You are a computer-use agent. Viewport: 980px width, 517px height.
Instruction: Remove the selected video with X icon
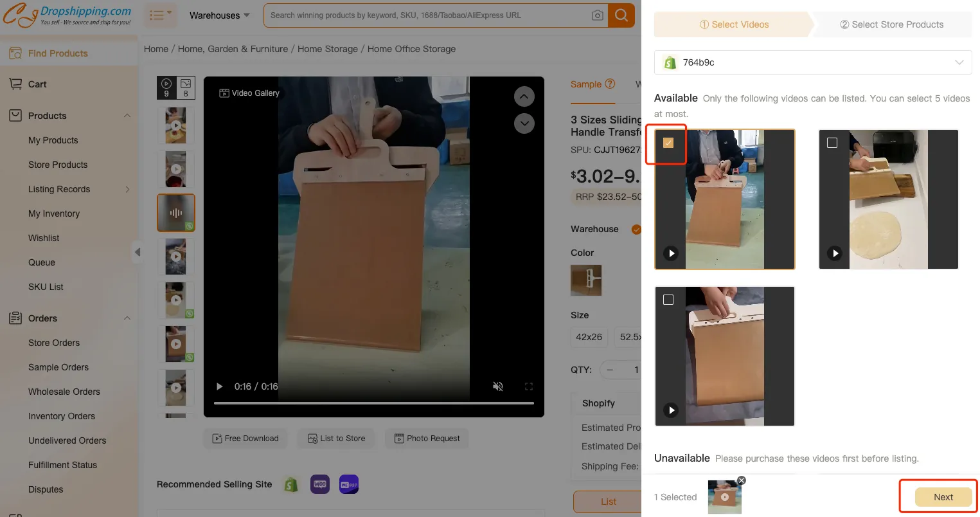[741, 480]
